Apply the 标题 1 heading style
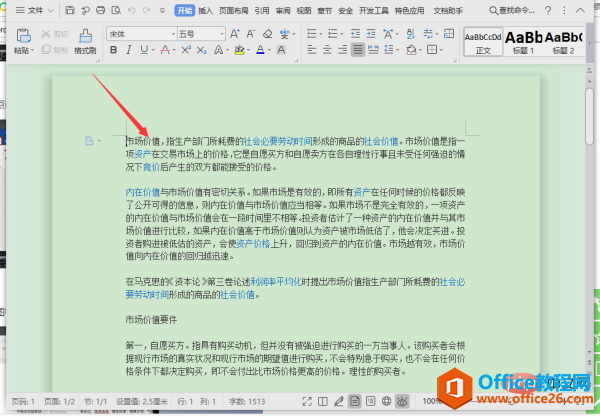This screenshot has width=600, height=416. pyautogui.click(x=523, y=42)
